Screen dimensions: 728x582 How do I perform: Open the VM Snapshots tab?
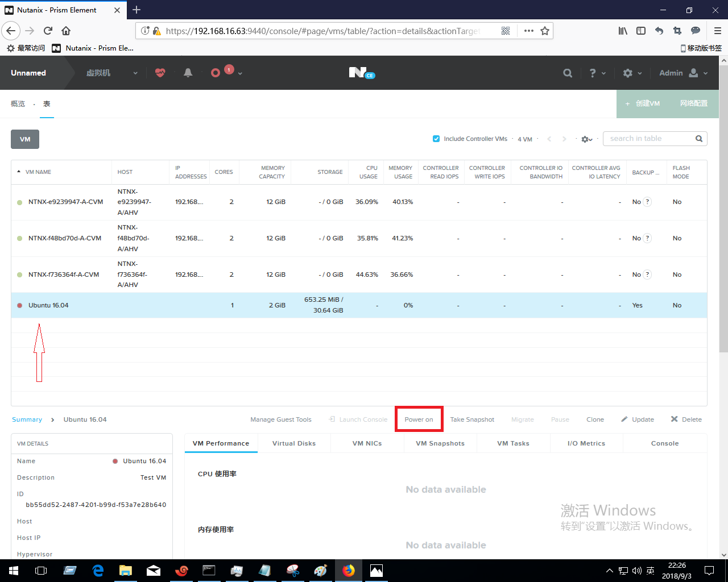[x=440, y=443]
